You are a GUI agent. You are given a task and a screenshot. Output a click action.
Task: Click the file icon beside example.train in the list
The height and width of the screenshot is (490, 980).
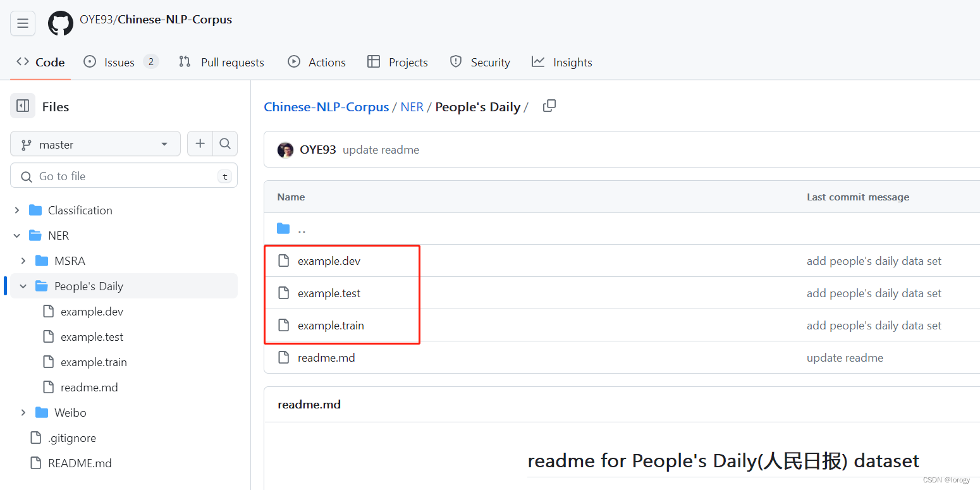point(284,325)
